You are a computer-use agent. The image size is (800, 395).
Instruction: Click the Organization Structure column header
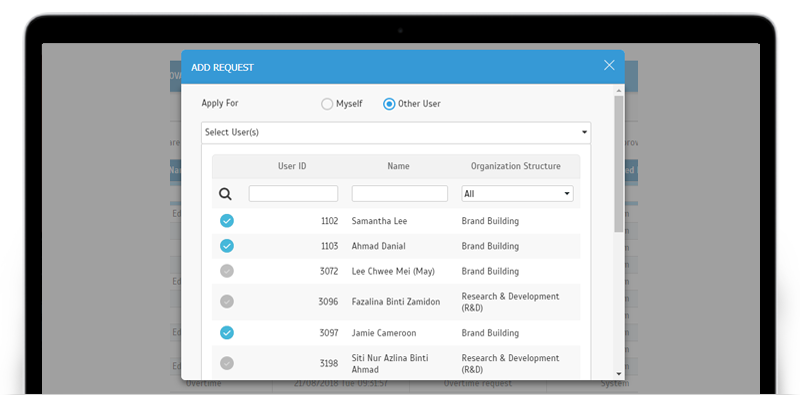(x=516, y=166)
